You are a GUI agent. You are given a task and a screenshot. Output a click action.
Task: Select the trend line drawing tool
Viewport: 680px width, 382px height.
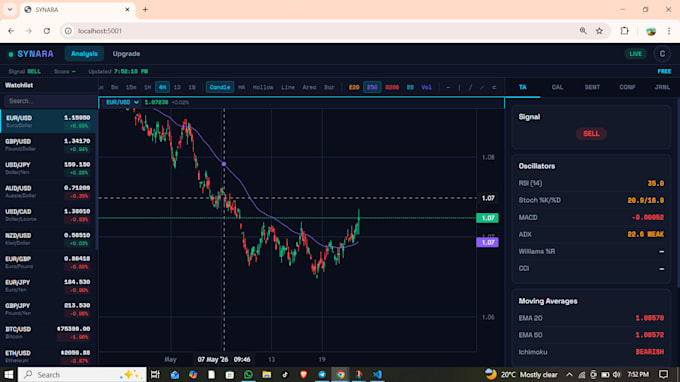pyautogui.click(x=471, y=87)
